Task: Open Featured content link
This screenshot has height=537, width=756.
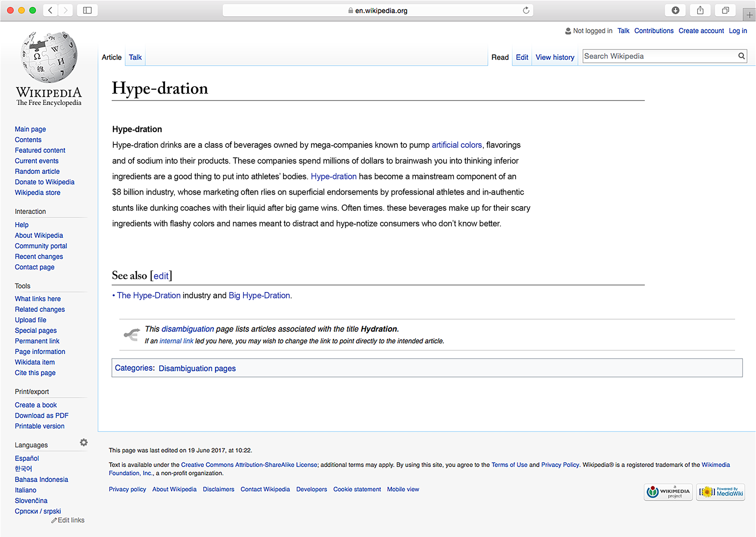Action: (40, 150)
